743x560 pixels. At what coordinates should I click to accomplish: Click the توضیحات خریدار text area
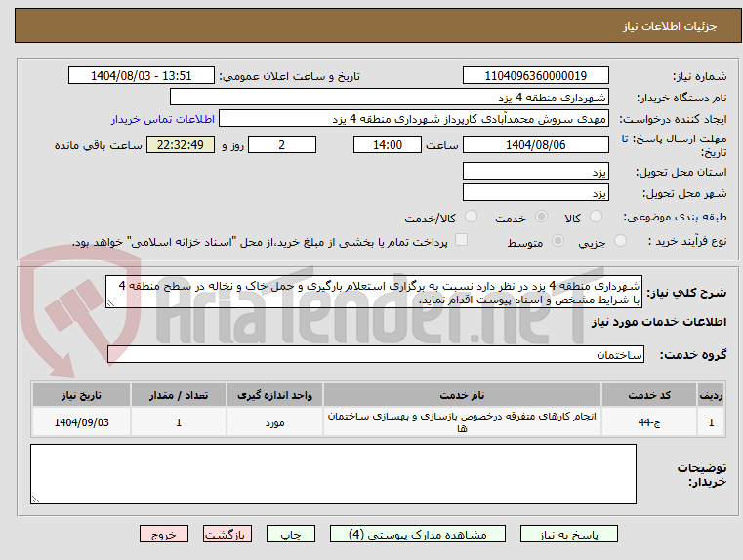(x=333, y=474)
